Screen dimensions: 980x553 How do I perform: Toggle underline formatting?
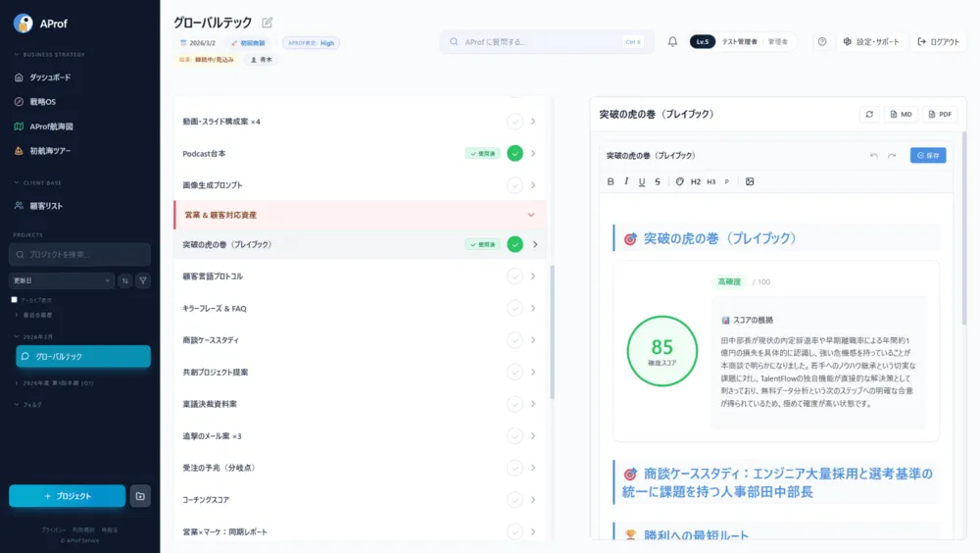coord(642,182)
